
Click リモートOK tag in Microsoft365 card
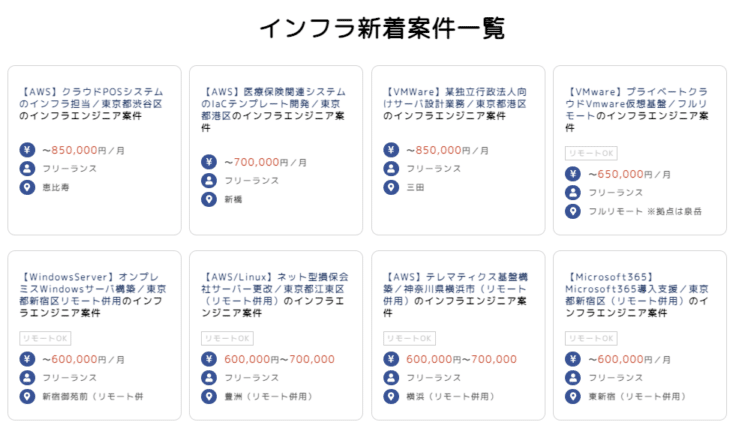[x=590, y=338]
